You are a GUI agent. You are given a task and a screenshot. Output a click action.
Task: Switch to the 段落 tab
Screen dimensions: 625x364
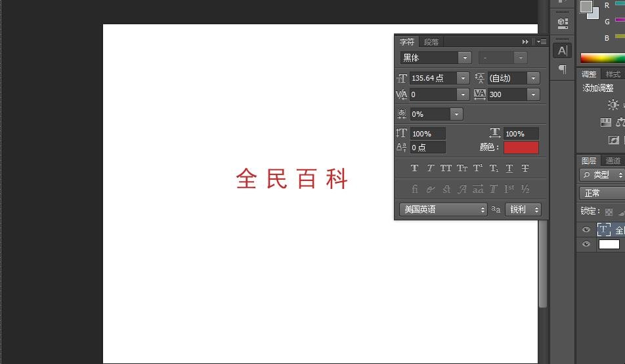[431, 42]
